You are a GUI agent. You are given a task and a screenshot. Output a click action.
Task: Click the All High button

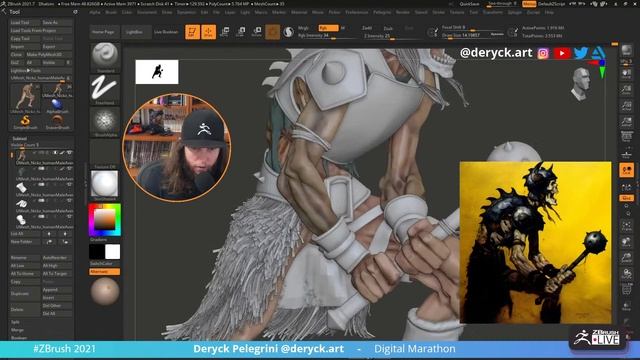point(57,266)
